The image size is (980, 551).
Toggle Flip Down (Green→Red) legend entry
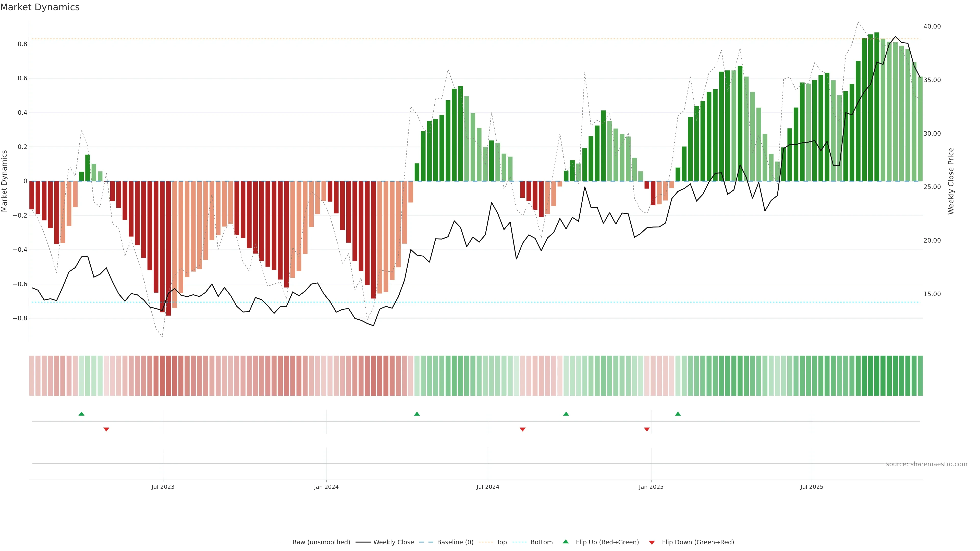[698, 542]
